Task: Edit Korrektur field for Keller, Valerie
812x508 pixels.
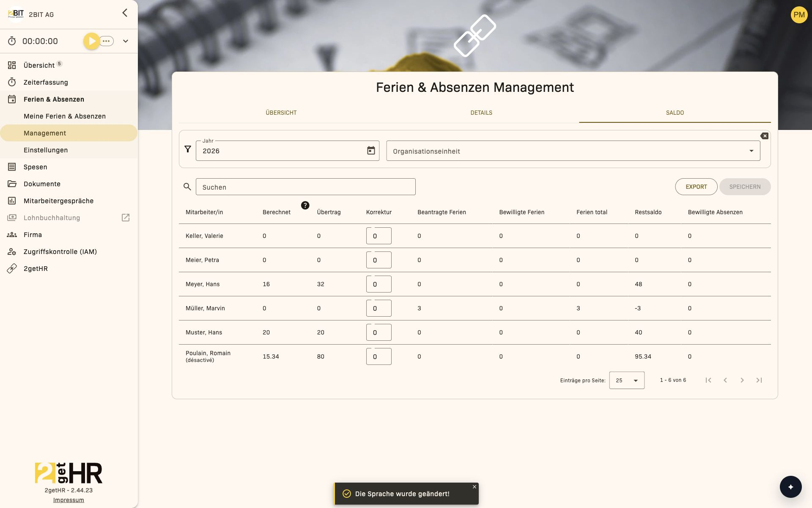Action: pos(379,236)
